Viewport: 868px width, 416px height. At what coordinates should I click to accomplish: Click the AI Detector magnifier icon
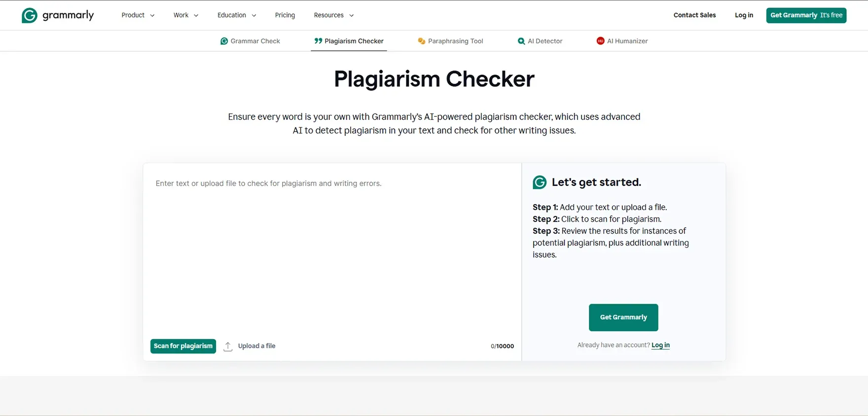(x=521, y=41)
